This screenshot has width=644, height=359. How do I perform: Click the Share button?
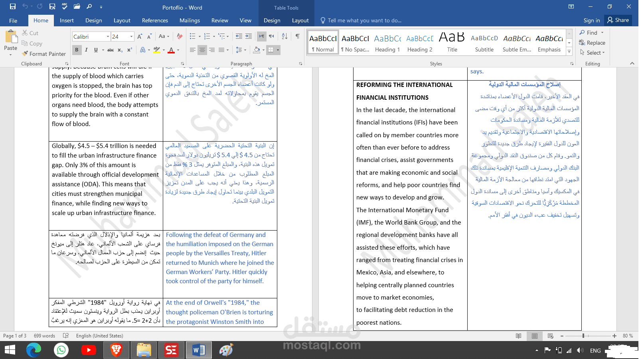(x=618, y=20)
